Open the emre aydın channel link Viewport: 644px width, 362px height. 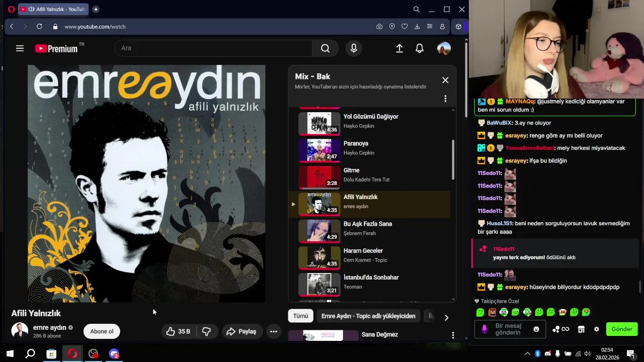click(x=49, y=327)
